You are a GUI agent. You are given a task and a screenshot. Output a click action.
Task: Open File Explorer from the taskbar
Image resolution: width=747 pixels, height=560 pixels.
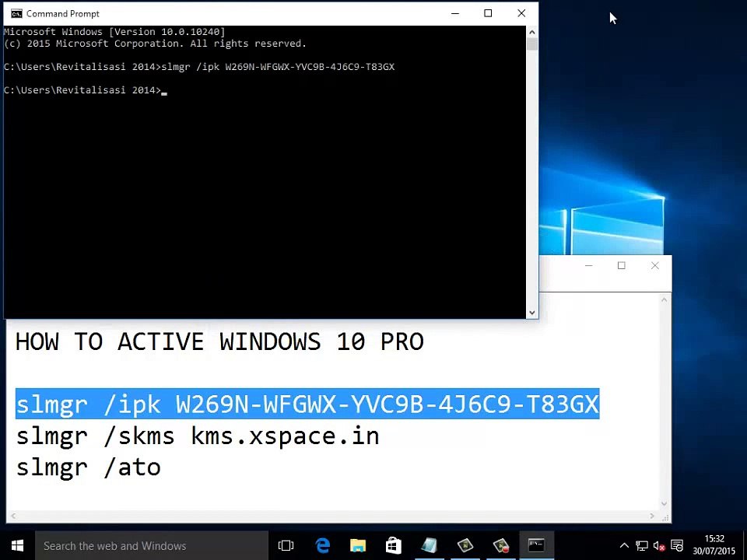(358, 546)
